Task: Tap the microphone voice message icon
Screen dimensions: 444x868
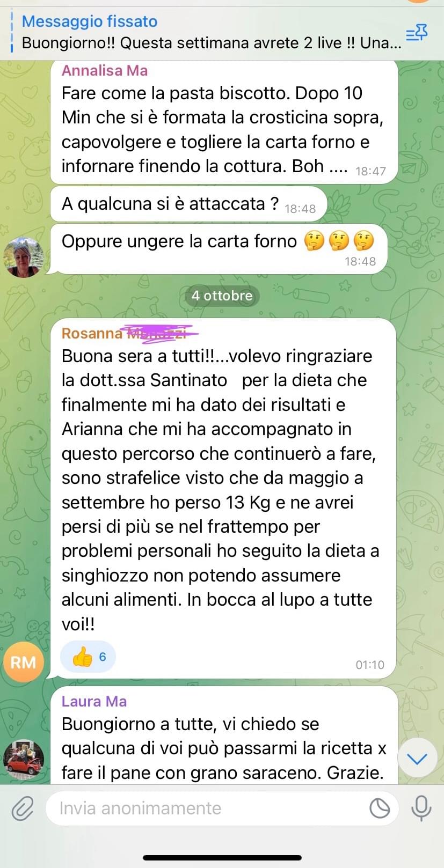Action: [421, 808]
